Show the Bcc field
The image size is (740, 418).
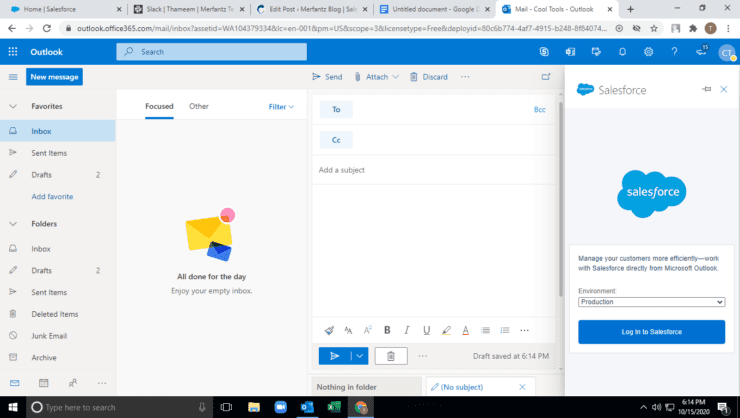tap(540, 109)
